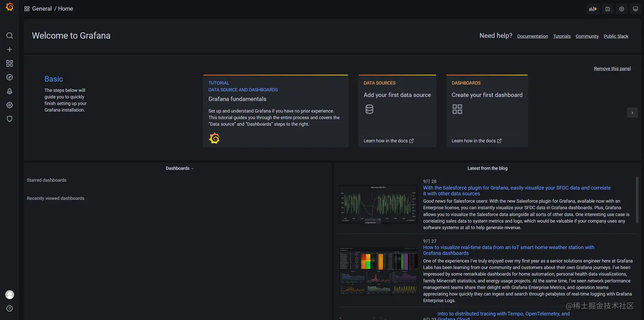Open the Configuration gear in sidebar
644x320 pixels.
click(x=9, y=105)
